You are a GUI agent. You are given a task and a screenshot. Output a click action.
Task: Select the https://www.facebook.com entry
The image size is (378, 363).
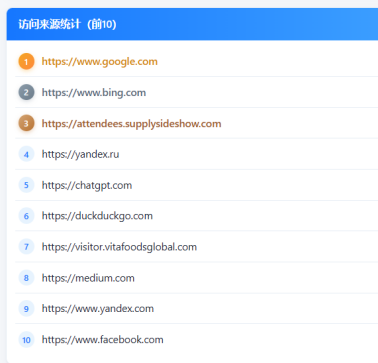(x=102, y=340)
